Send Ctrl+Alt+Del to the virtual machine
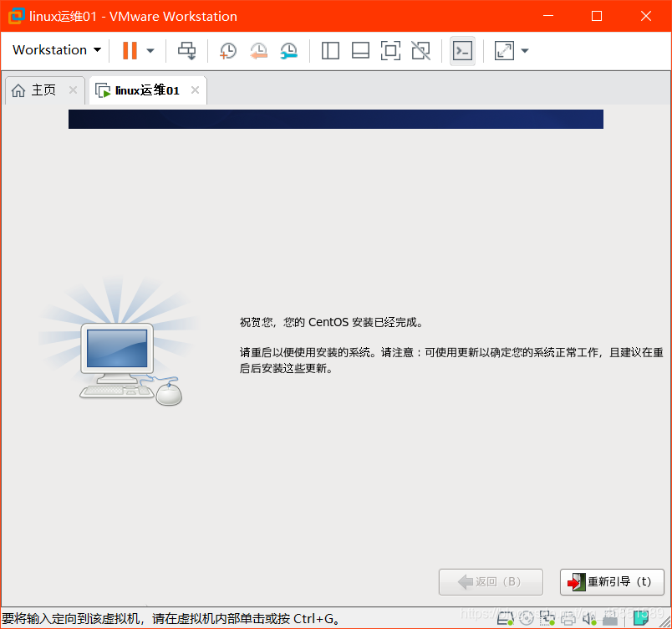Viewport: 672px width, 629px height. pyautogui.click(x=187, y=50)
